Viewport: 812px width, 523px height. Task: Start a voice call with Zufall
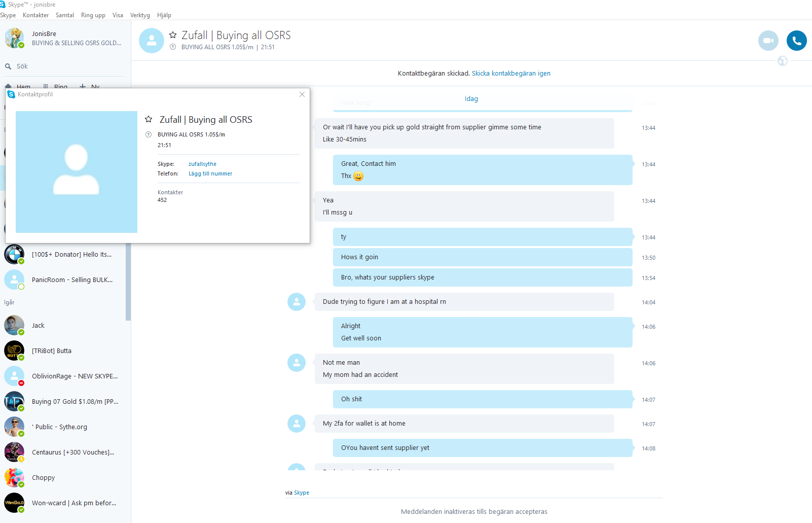796,41
